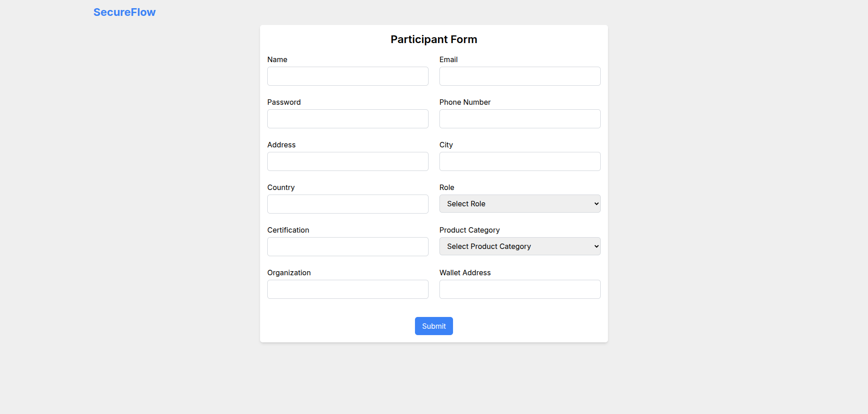Click the Participant Form heading

point(434,39)
